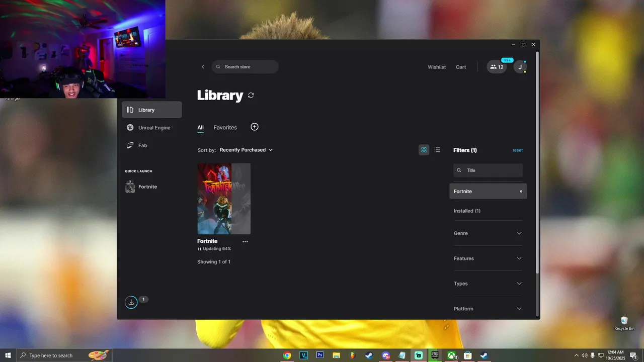Select Library in the sidebar
644x362 pixels.
(x=152, y=110)
